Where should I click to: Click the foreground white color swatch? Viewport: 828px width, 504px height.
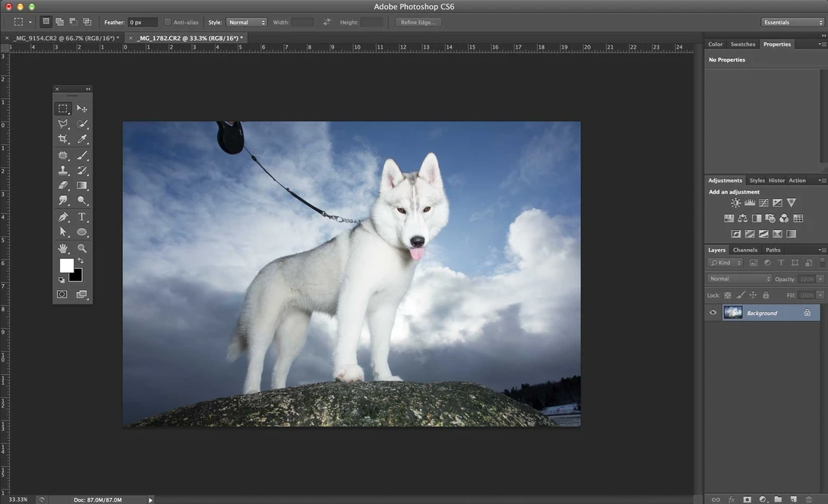tap(65, 265)
